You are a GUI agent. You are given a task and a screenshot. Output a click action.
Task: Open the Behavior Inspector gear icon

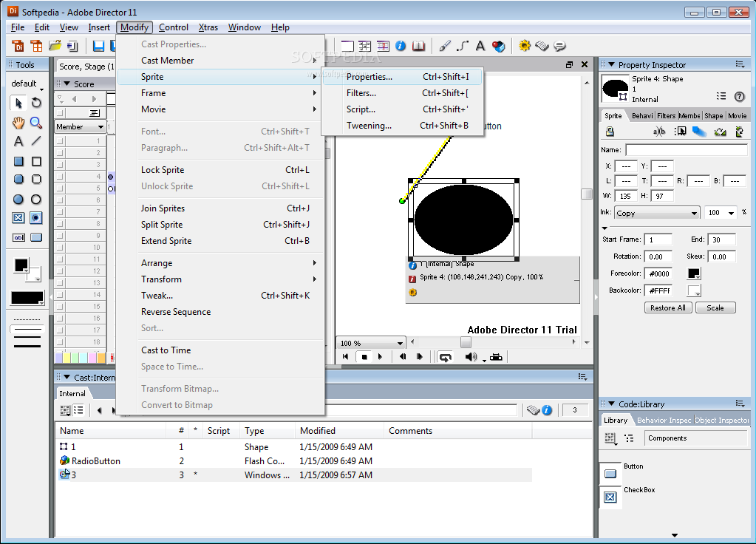click(525, 46)
